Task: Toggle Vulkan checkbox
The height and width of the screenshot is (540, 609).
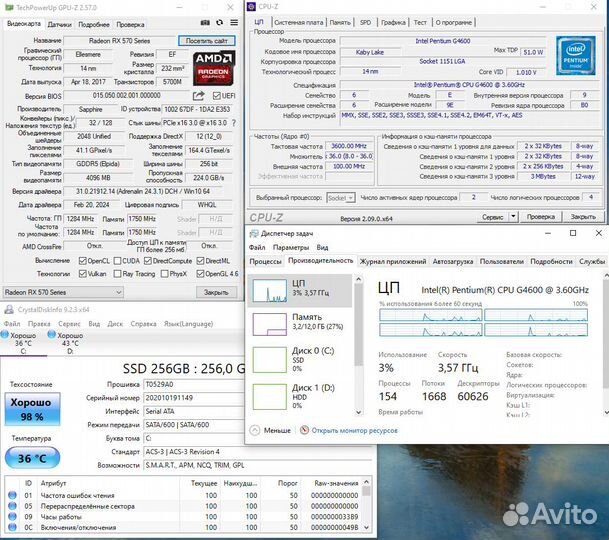Action: click(x=82, y=273)
